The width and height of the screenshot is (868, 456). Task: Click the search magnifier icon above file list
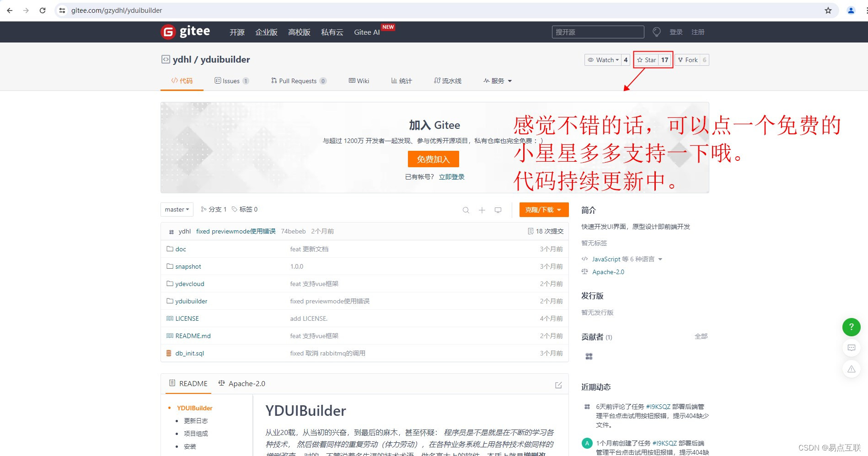click(466, 210)
